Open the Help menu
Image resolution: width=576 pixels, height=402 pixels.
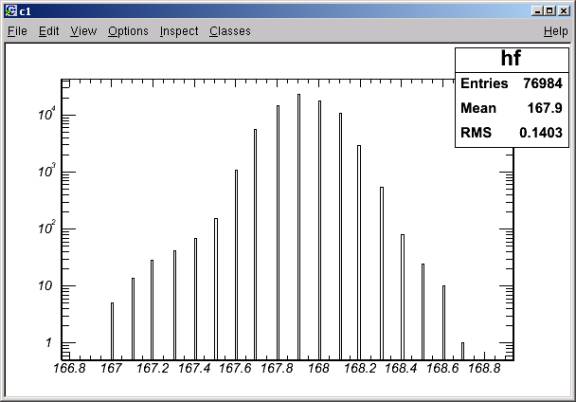pos(556,31)
